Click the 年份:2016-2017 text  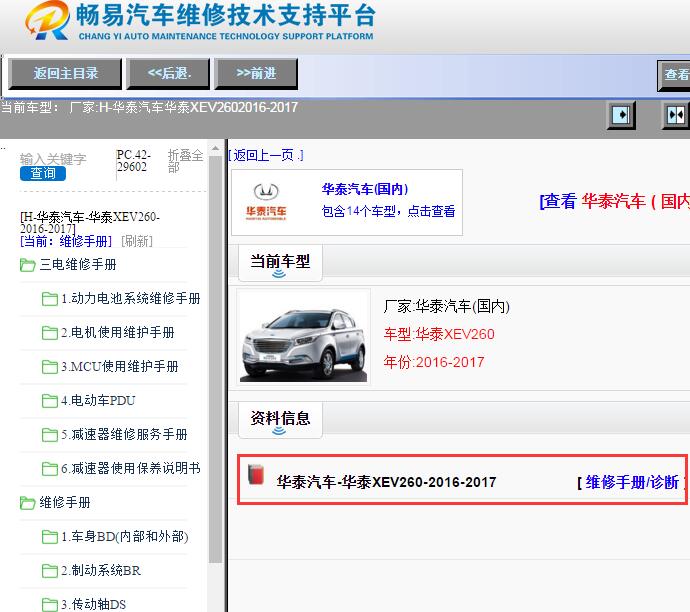(x=433, y=362)
